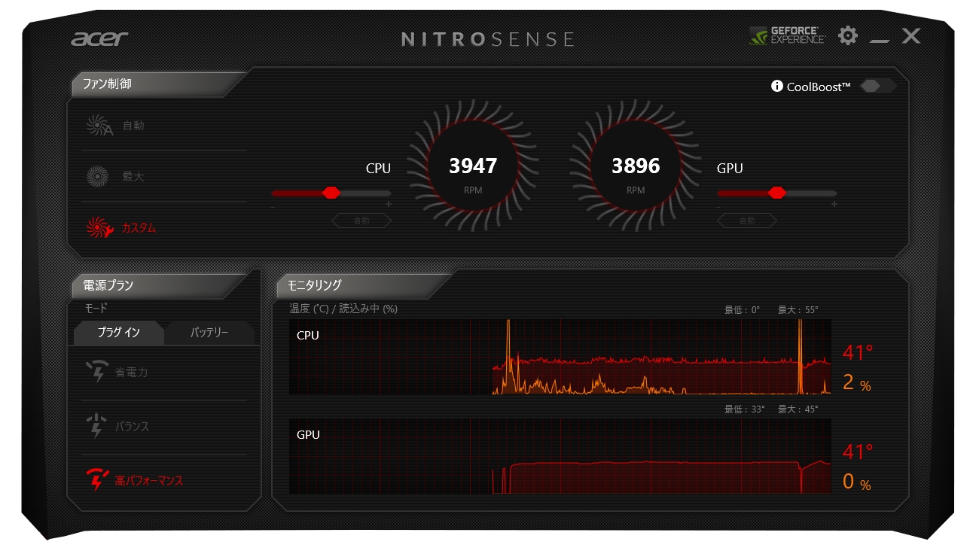
Task: Click the plus end of CPU slider
Action: [x=389, y=204]
